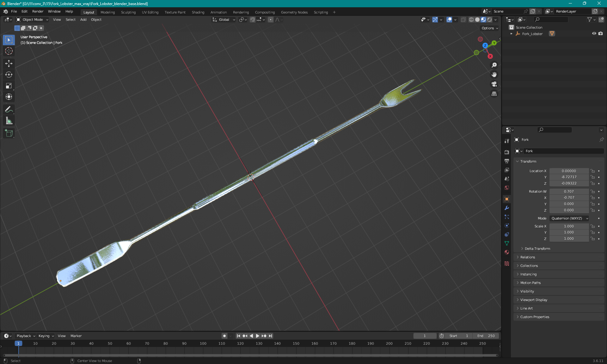Edit the Location Y value field
This screenshot has width=607, height=364.
569,177
